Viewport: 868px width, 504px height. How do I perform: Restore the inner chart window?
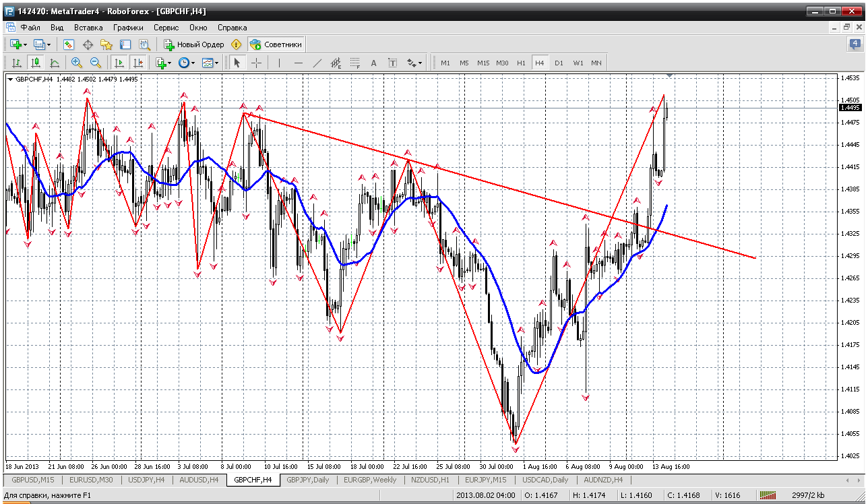846,28
